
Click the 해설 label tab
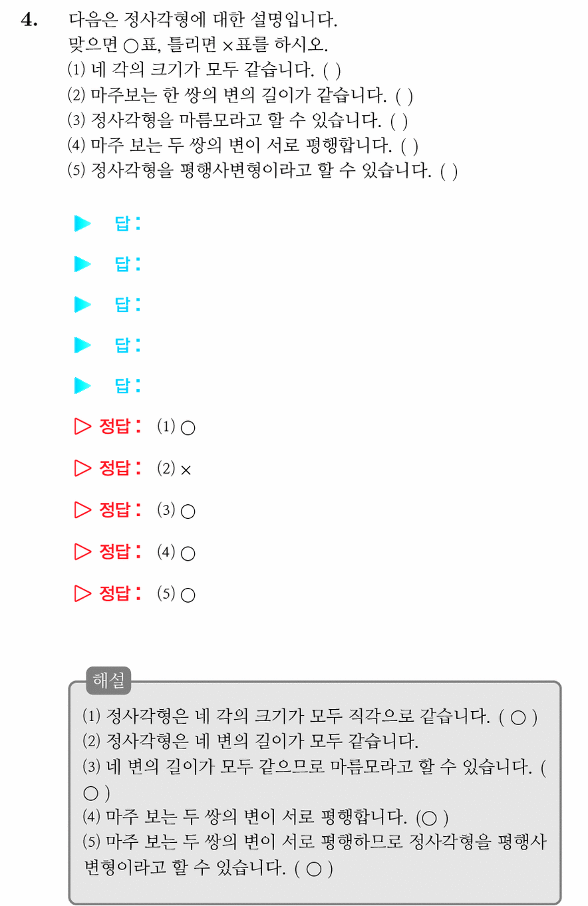click(x=109, y=680)
